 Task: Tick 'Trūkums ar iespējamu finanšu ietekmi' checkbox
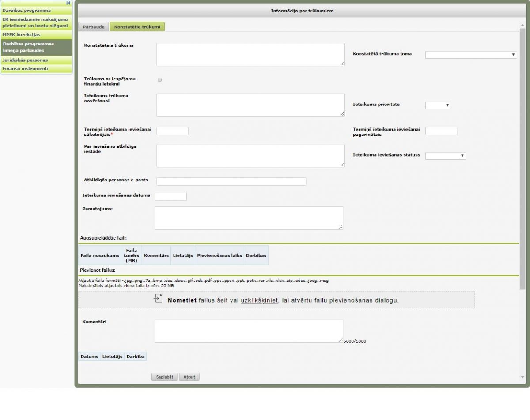click(160, 80)
